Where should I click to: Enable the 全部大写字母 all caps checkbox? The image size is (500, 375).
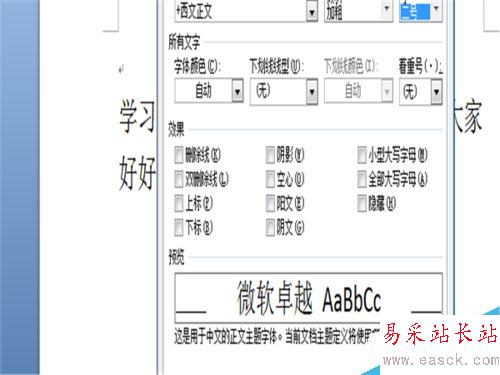pos(362,179)
